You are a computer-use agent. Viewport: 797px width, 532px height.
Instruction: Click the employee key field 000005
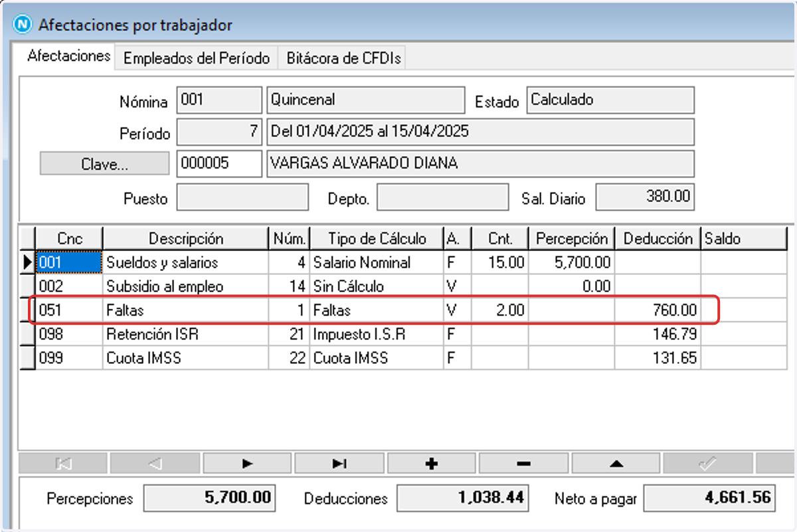tap(219, 163)
